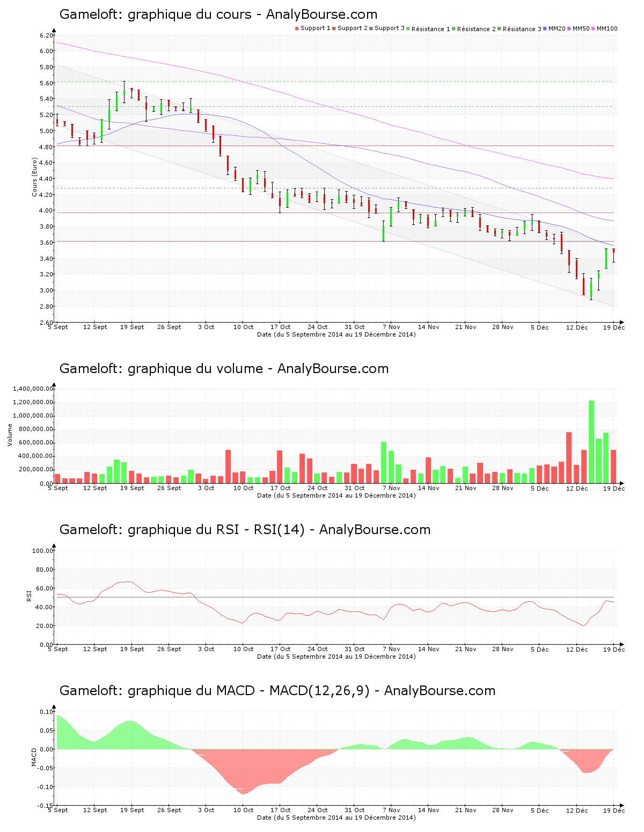Click the 40.00 RSI axis tick

click(x=45, y=607)
